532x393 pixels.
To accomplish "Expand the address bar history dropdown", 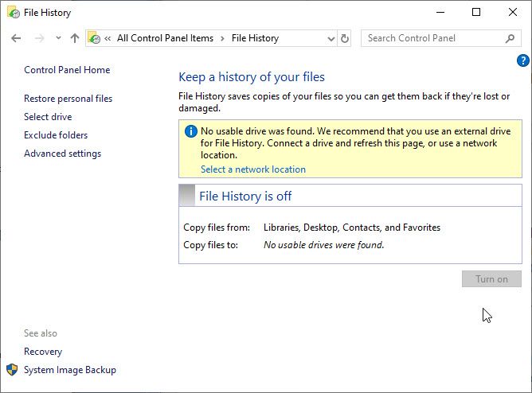I will click(331, 38).
